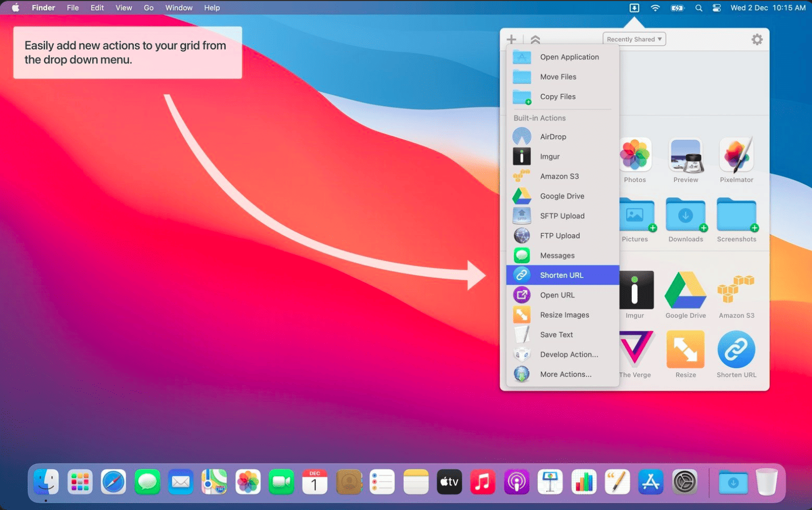Select the highlighted Shorten URL menu item
The image size is (812, 510).
pos(563,275)
